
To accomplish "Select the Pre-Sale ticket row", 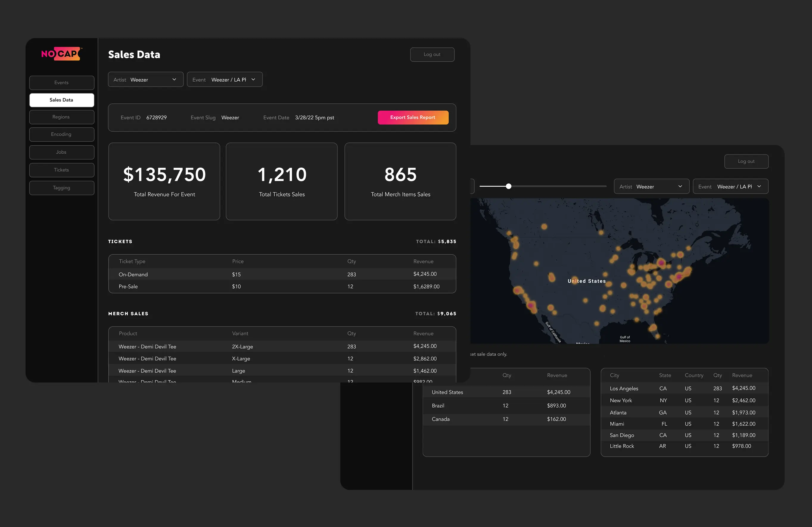I will [x=282, y=286].
